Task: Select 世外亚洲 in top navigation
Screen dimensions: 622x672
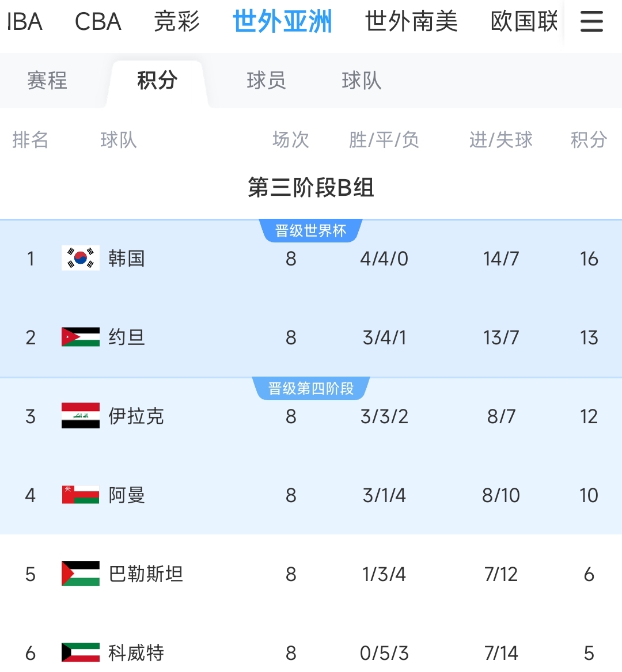Action: click(x=282, y=22)
